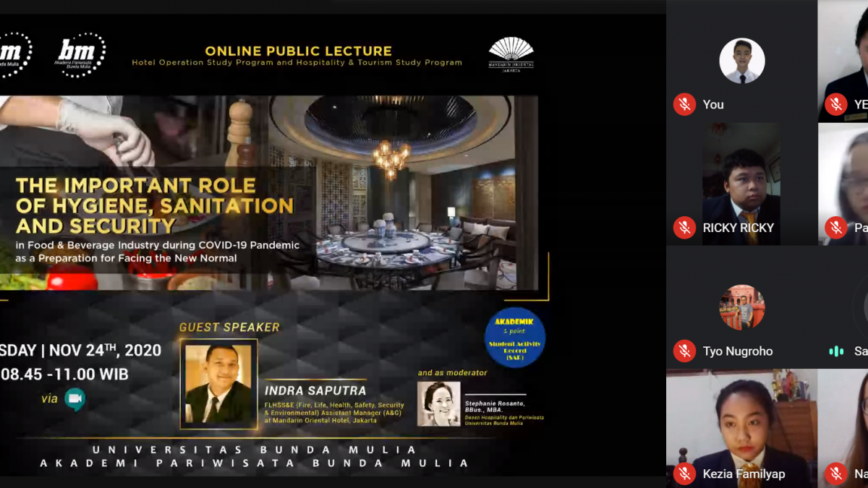The image size is (868, 488).
Task: Click the 'THE IMPORTANT ROLE' title line
Action: pos(136,186)
